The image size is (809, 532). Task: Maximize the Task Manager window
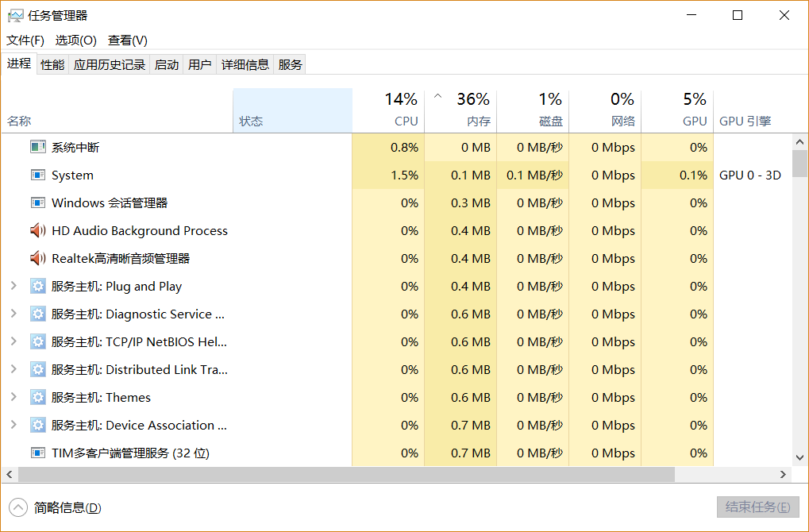pyautogui.click(x=738, y=15)
